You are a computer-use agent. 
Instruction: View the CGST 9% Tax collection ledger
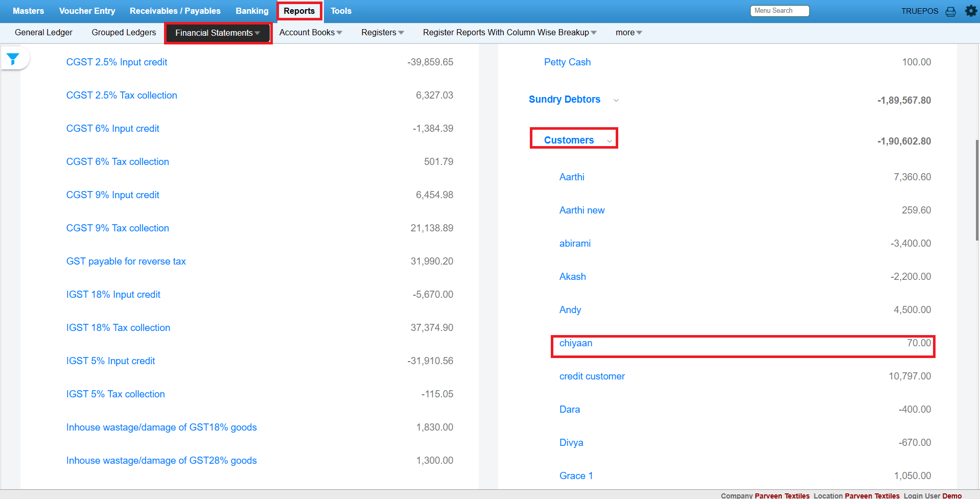click(x=118, y=228)
